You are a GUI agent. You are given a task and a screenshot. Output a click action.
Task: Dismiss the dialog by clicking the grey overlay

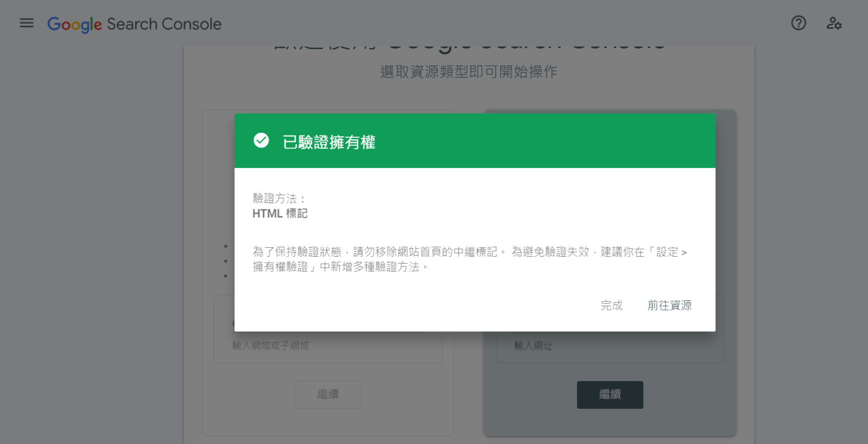[90, 226]
